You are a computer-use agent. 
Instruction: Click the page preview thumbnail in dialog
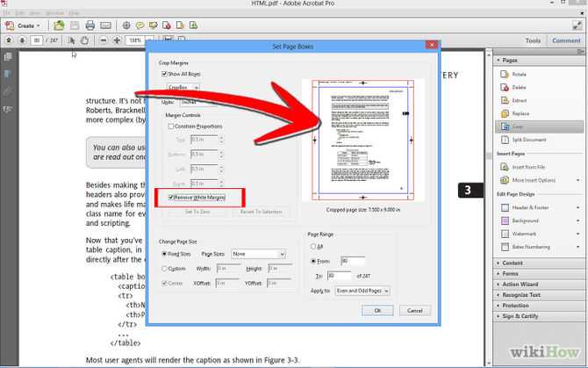(363, 141)
